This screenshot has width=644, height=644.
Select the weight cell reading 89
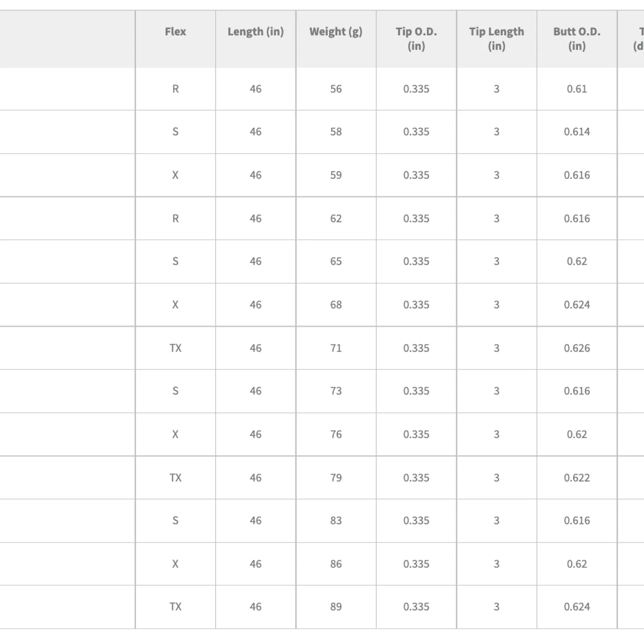pos(336,607)
